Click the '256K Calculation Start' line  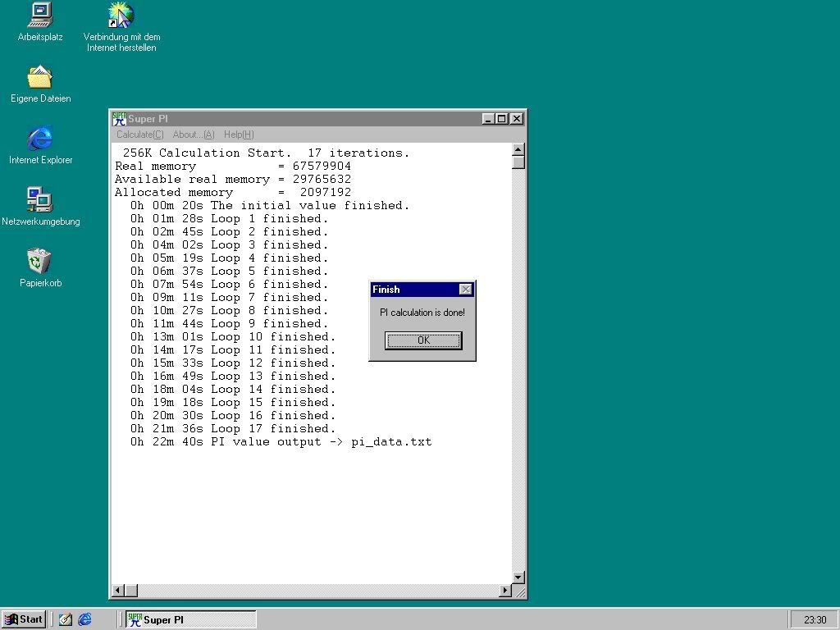(266, 153)
